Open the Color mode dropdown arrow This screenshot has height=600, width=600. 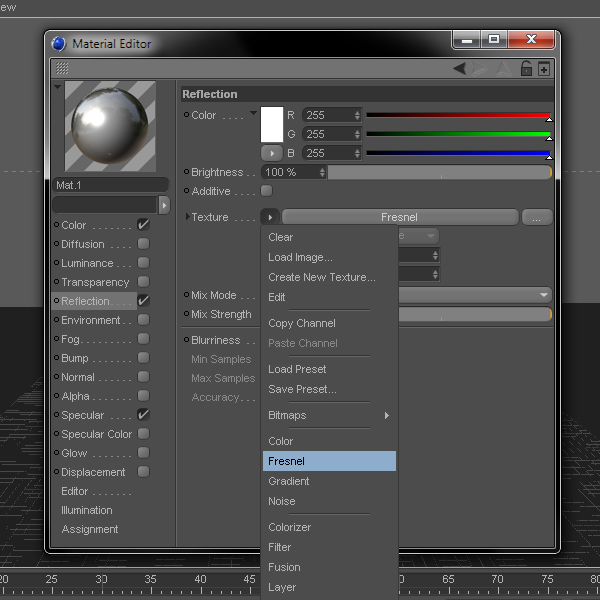point(253,113)
